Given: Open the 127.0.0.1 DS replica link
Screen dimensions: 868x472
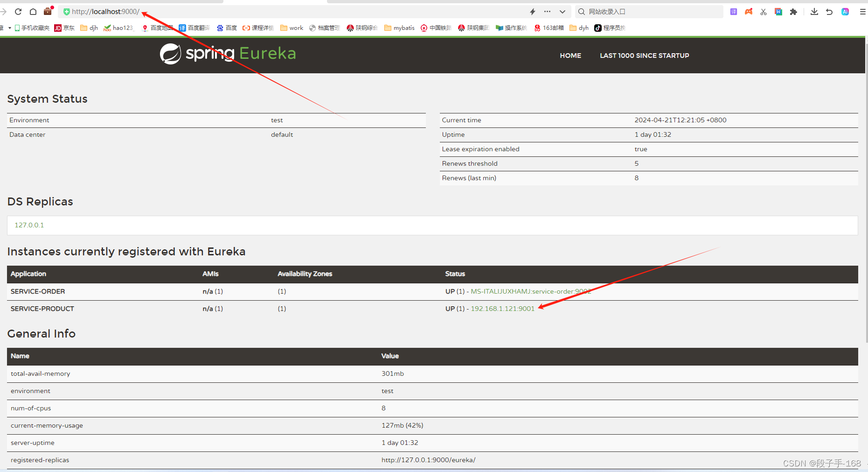Looking at the screenshot, I should (x=29, y=225).
